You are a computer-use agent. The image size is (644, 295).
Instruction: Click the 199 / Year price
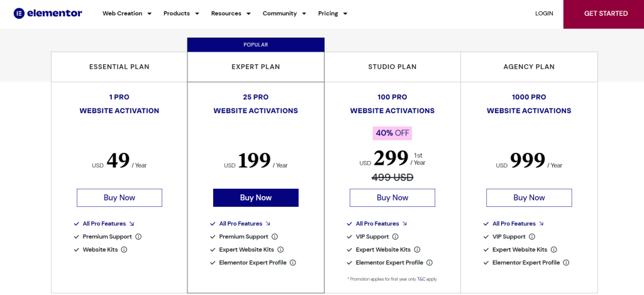(x=256, y=161)
